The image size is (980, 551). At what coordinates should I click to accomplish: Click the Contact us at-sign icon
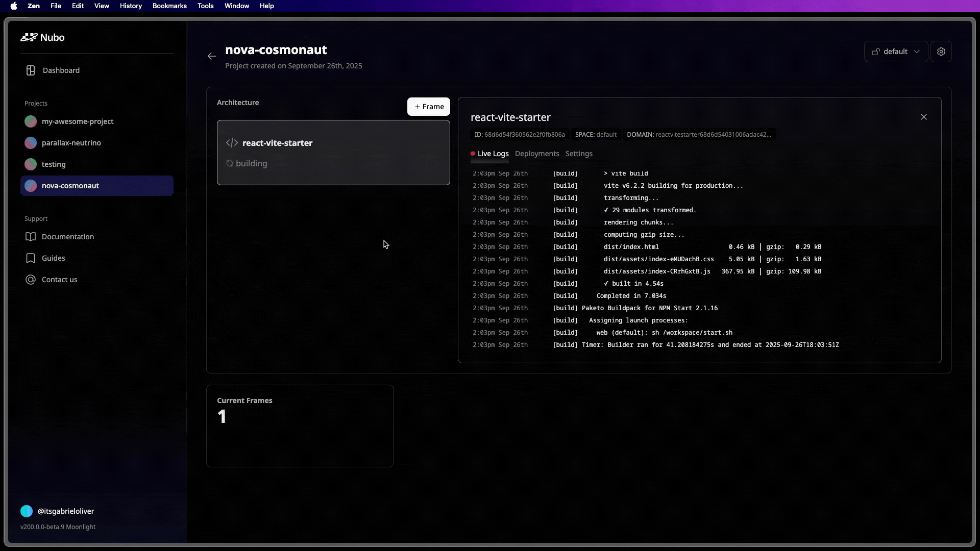[x=31, y=280]
